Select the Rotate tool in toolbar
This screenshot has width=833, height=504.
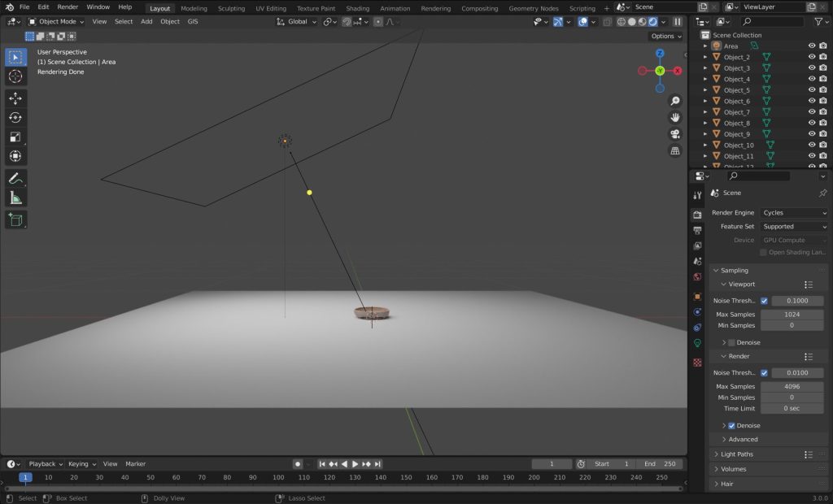[x=15, y=117]
